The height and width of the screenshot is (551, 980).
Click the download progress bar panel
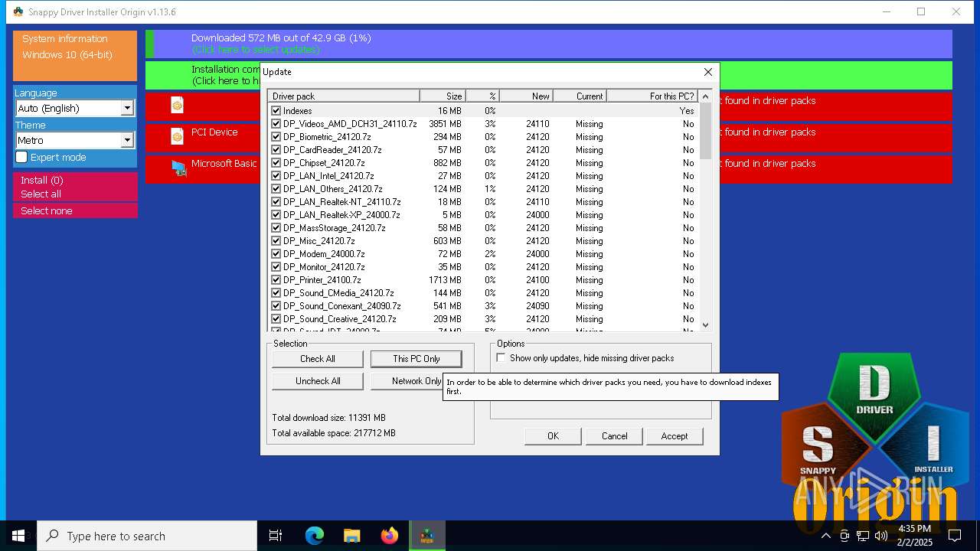549,44
